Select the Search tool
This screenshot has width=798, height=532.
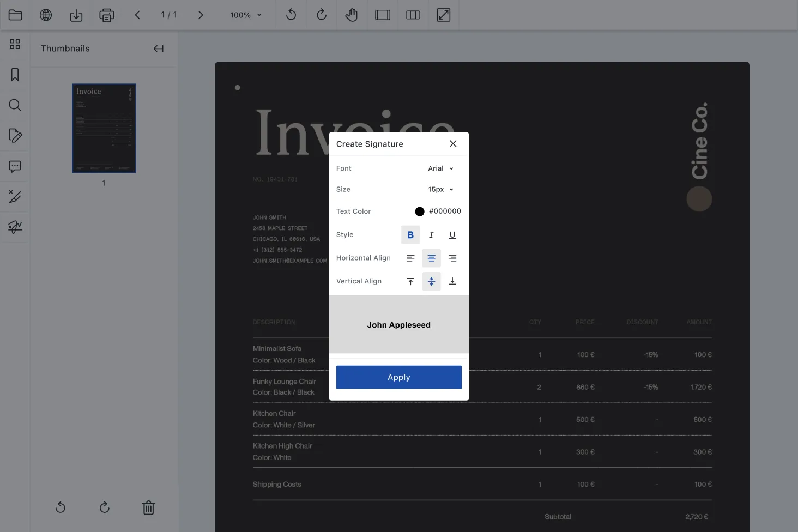(x=15, y=105)
